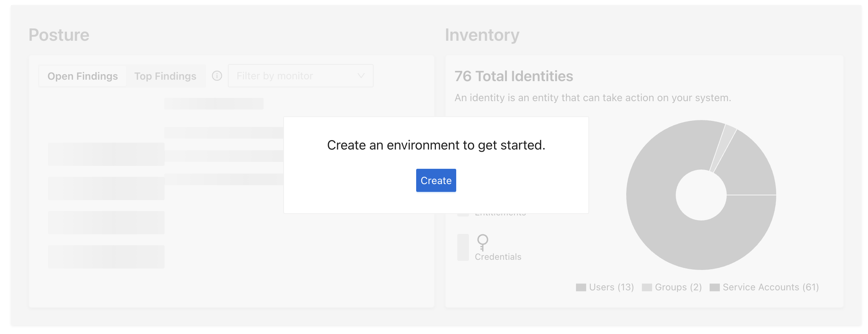Click the 76 Total Identities heading
This screenshot has width=868, height=334.
(x=513, y=76)
